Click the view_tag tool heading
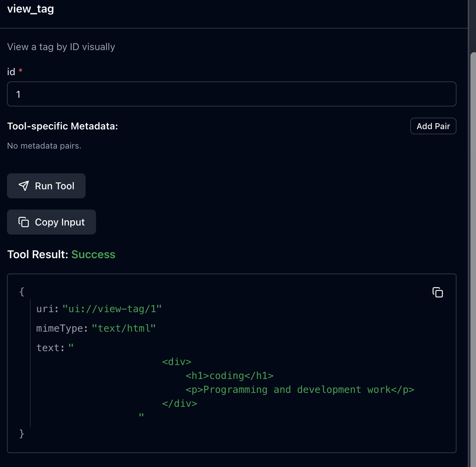476x467 pixels. tap(31, 9)
